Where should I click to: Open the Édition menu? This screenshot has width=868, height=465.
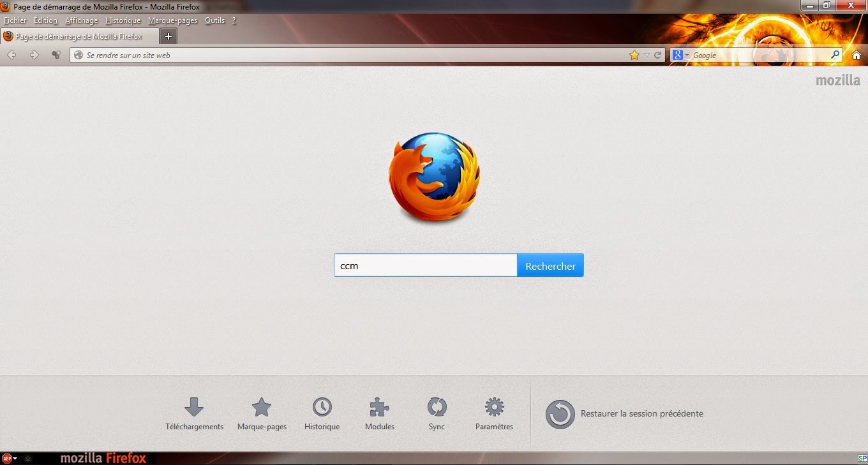point(46,20)
